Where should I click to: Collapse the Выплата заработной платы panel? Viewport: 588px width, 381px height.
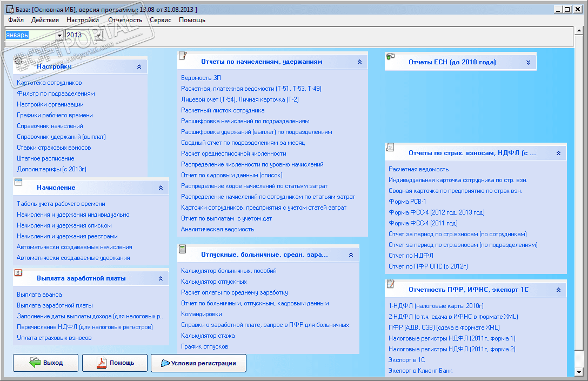coord(161,278)
